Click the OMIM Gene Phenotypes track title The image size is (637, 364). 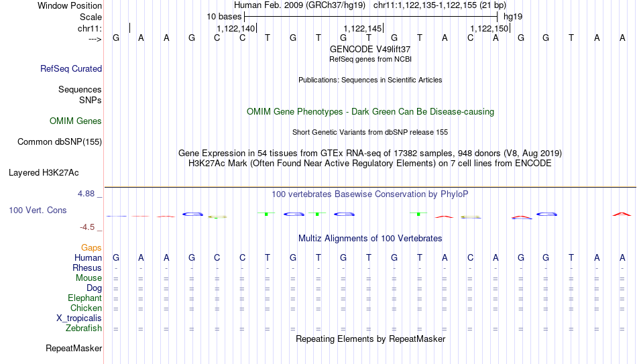click(x=370, y=112)
